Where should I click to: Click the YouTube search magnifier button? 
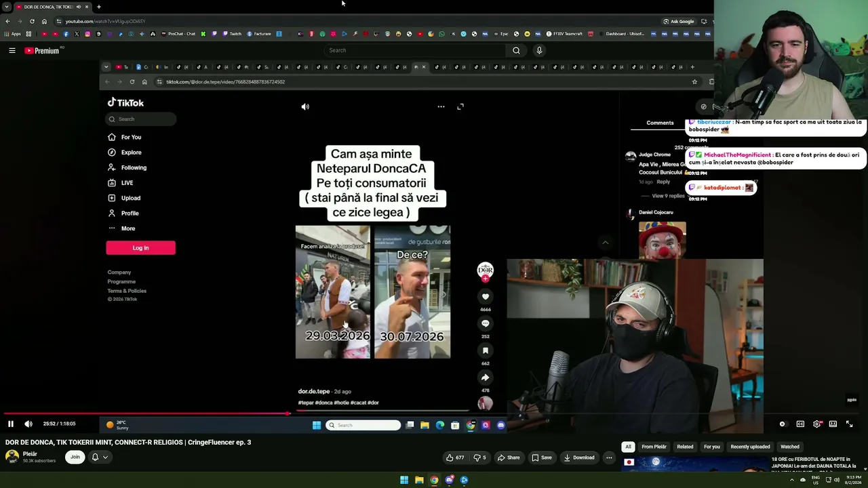(516, 50)
